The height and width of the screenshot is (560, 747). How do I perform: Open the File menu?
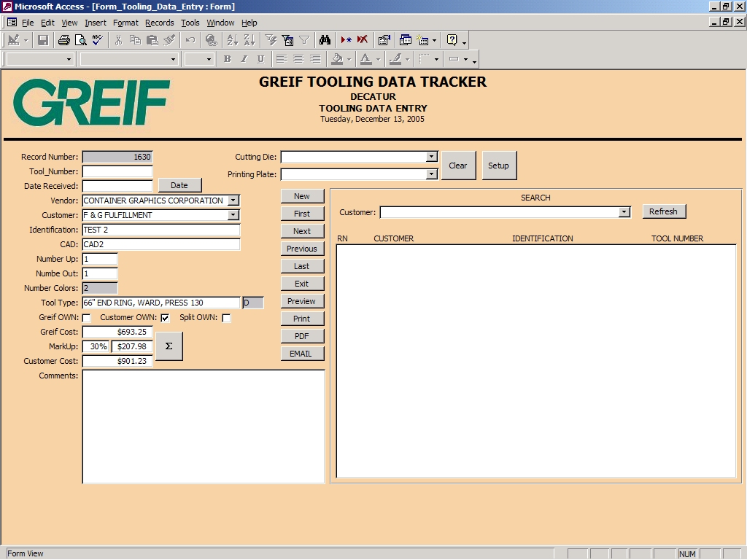pos(28,23)
